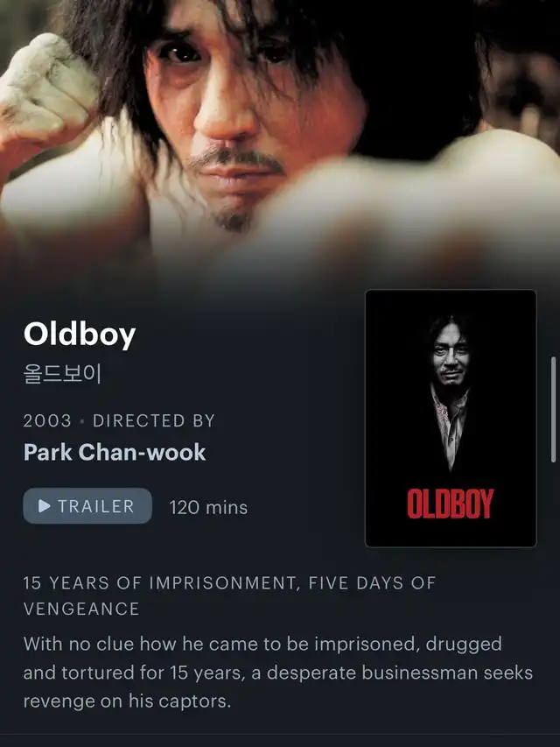The width and height of the screenshot is (560, 747).
Task: Select the word businessman in the synopsis
Action: pos(419,673)
